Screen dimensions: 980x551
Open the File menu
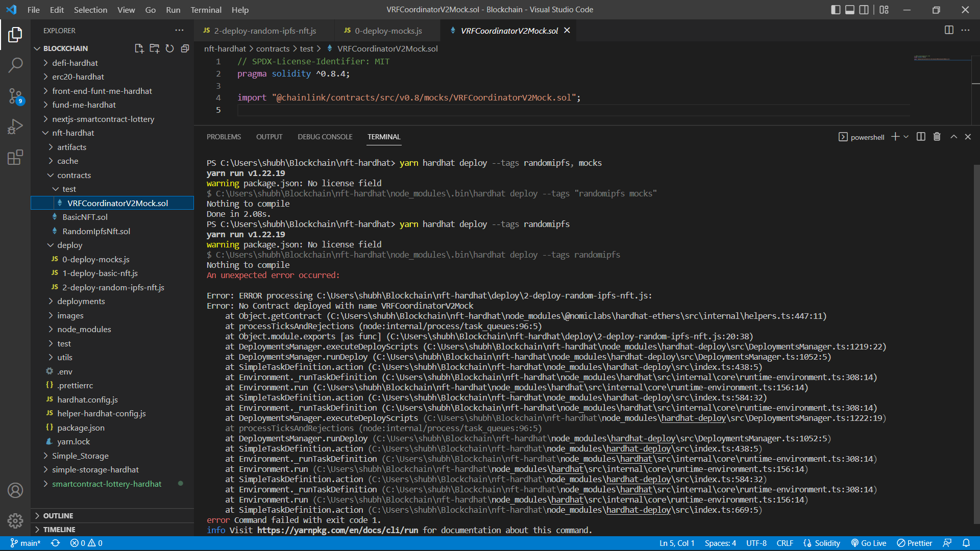point(34,10)
